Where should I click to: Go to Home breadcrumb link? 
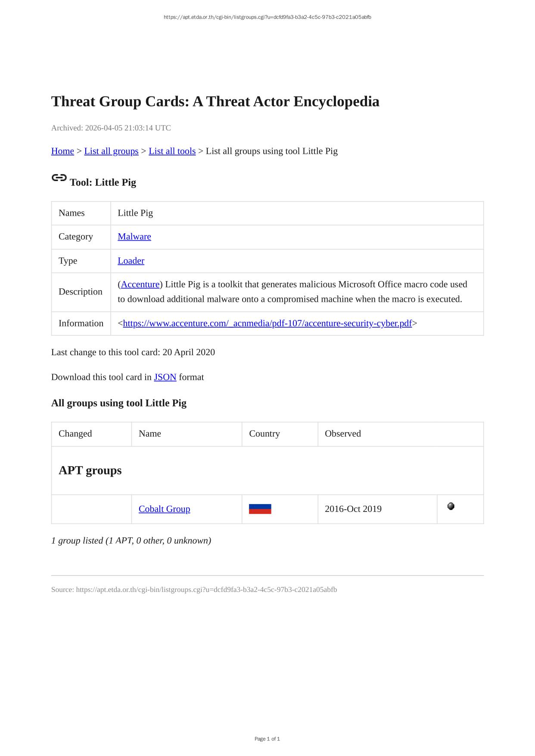(x=62, y=151)
